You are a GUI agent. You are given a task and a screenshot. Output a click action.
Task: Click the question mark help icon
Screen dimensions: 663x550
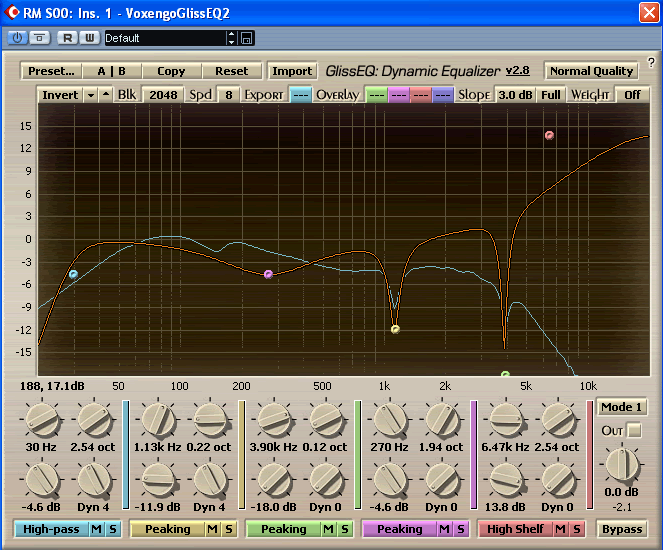pos(651,63)
